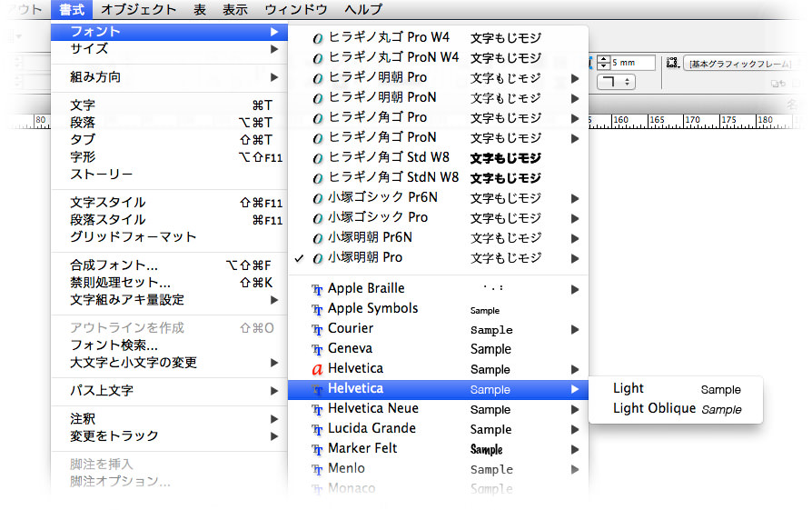The image size is (812, 510).
Task: Expand the 組み方向 submenu
Action: click(169, 77)
